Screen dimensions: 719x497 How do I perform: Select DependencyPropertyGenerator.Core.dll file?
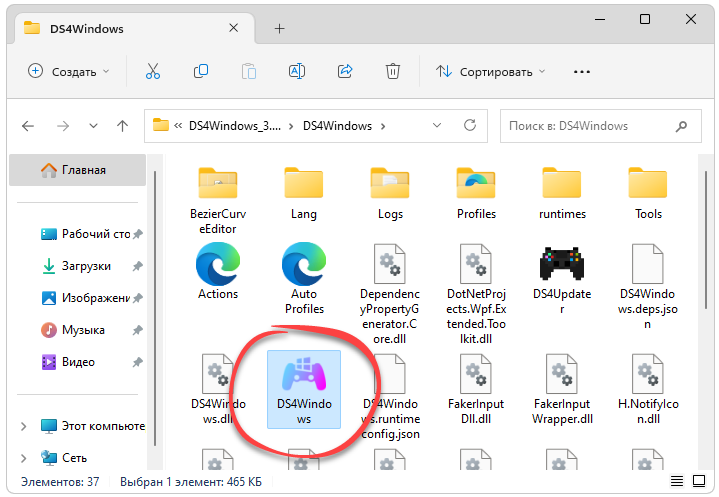tap(390, 294)
